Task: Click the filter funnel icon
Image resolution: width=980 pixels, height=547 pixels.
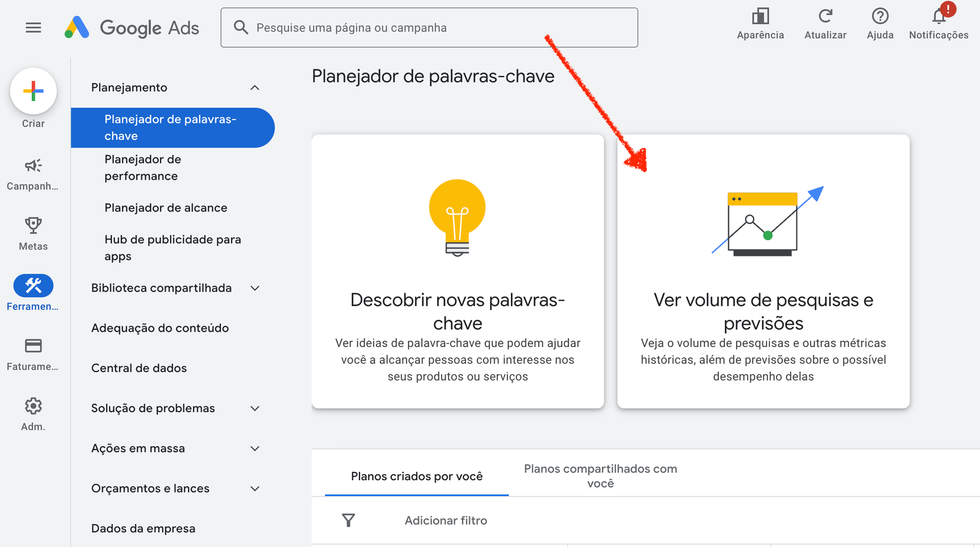Action: click(348, 520)
